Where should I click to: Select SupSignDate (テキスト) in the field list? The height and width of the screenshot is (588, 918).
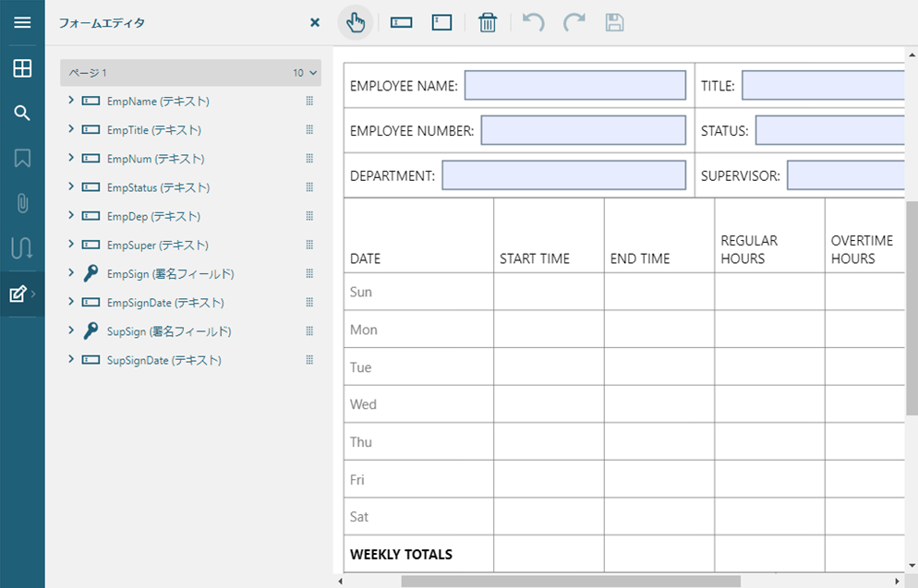(x=164, y=360)
